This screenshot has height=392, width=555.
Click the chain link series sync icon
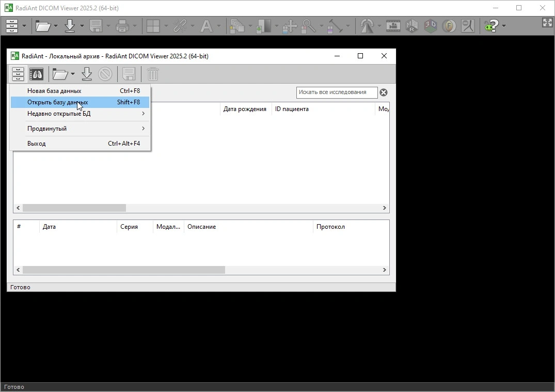(x=180, y=26)
